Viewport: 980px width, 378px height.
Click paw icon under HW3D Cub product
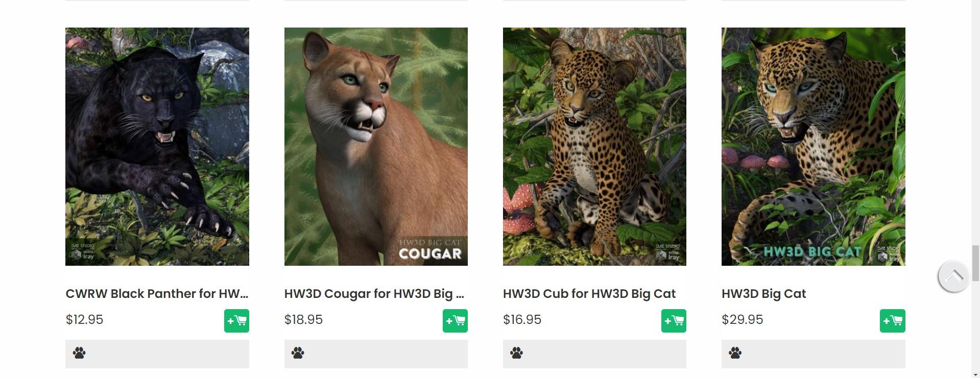(516, 353)
